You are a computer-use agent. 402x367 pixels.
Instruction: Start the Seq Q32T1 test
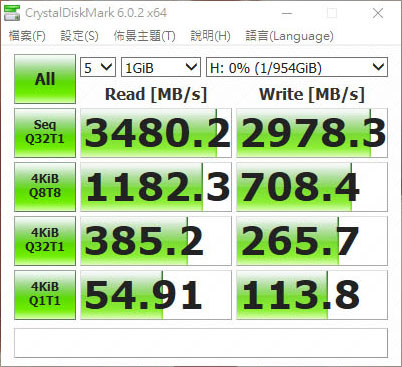[x=45, y=133]
